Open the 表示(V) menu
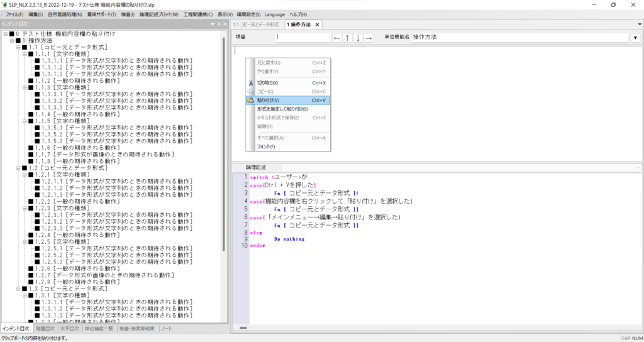The height and width of the screenshot is (342, 644). [225, 14]
